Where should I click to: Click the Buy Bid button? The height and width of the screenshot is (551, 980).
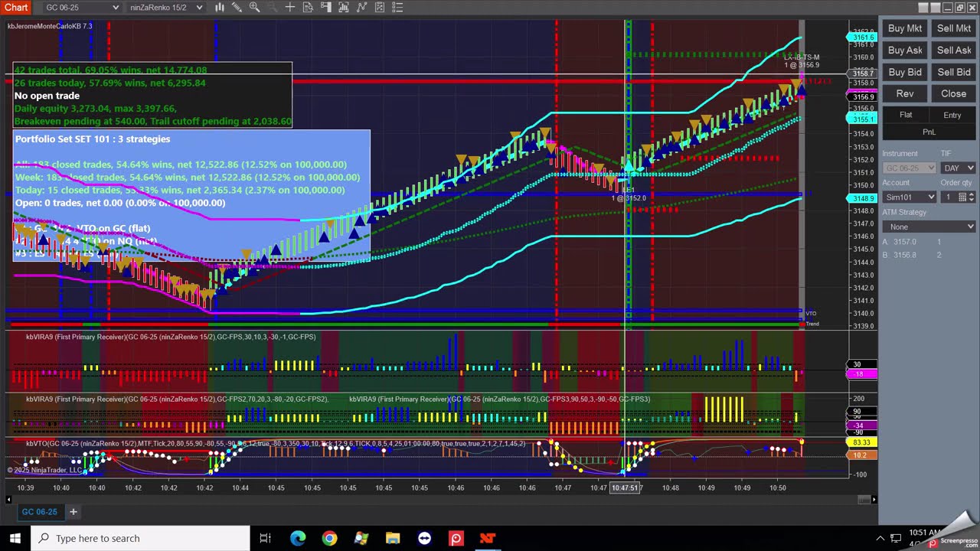pyautogui.click(x=905, y=72)
